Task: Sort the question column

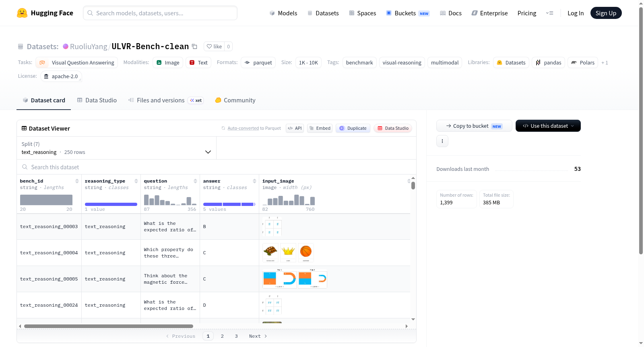Action: pos(195,181)
